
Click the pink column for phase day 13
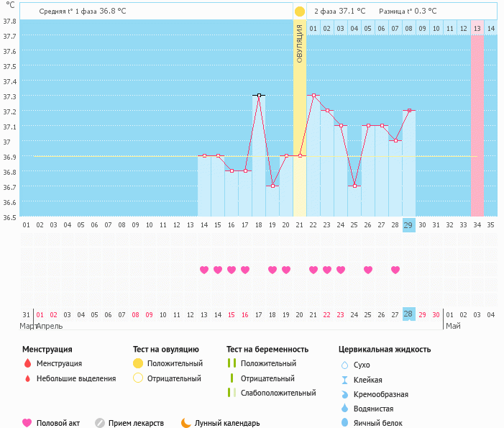477,122
